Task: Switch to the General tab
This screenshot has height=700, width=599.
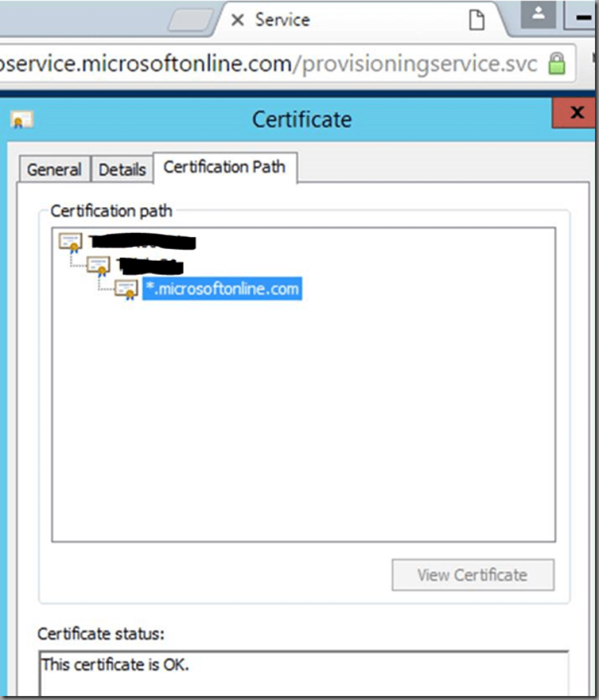Action: pyautogui.click(x=54, y=170)
